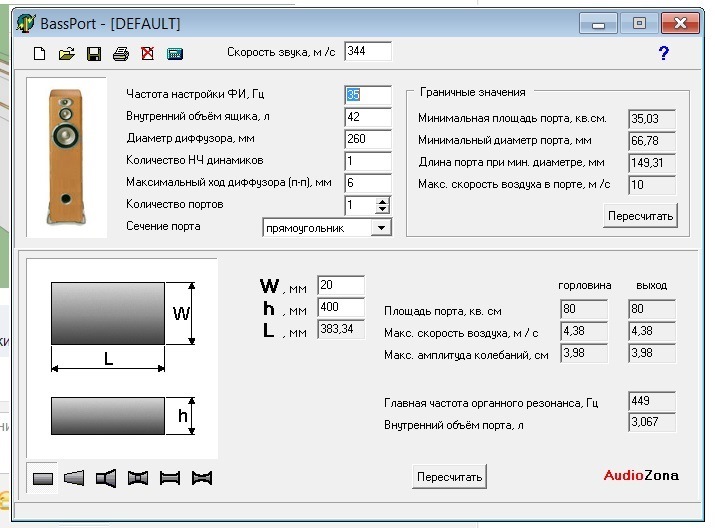Click горловина Площадь порта value 80
The width and height of the screenshot is (715, 528).
[x=584, y=309]
